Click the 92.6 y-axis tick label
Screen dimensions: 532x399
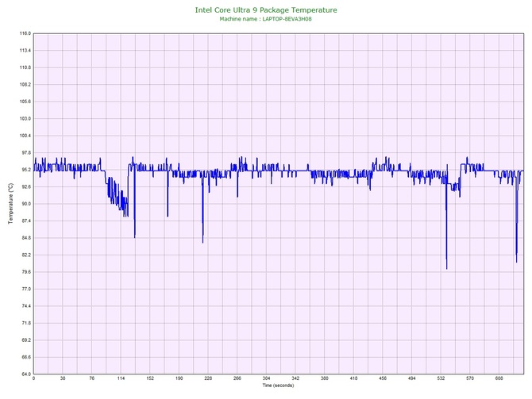26,186
